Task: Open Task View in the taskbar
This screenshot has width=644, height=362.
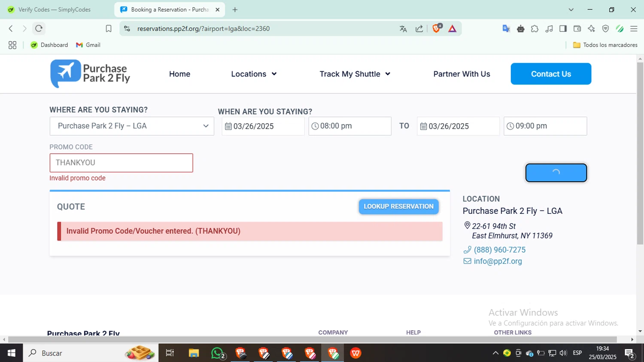Action: tap(170, 353)
